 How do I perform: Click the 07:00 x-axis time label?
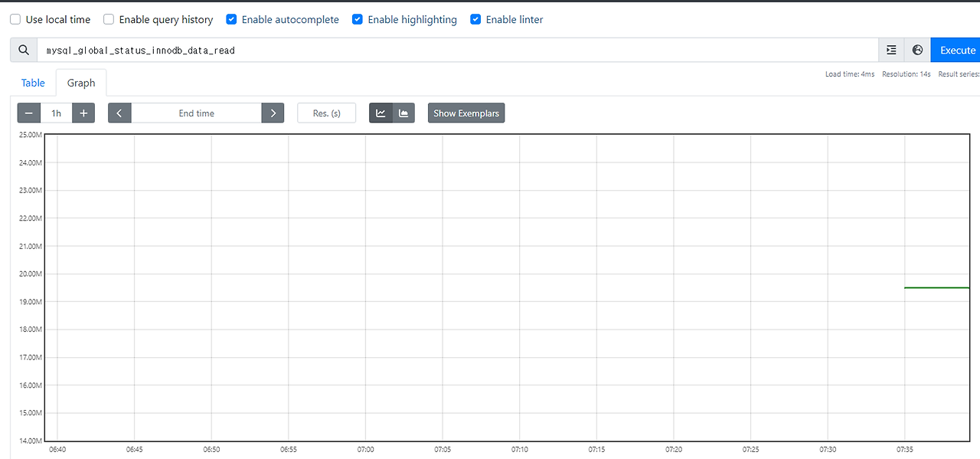tap(365, 450)
